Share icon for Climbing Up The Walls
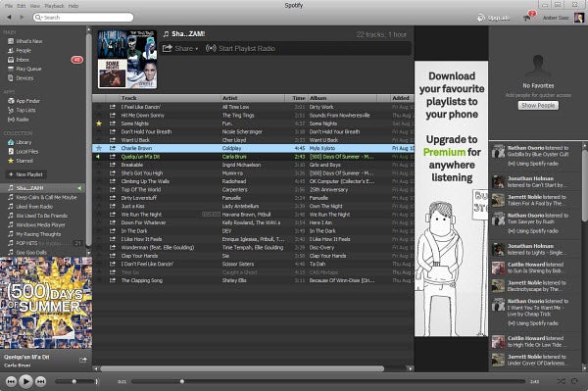Viewport: 588px width, 391px height. click(112, 181)
